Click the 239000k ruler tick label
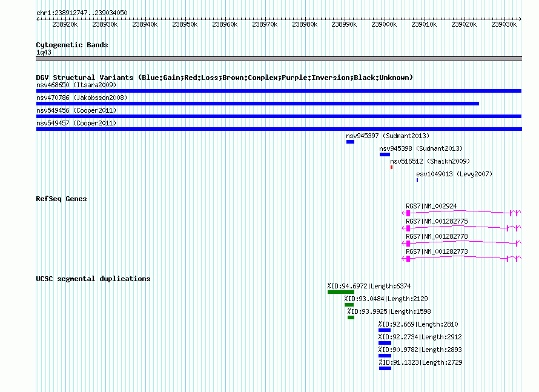The height and width of the screenshot is (392, 539). [384, 24]
